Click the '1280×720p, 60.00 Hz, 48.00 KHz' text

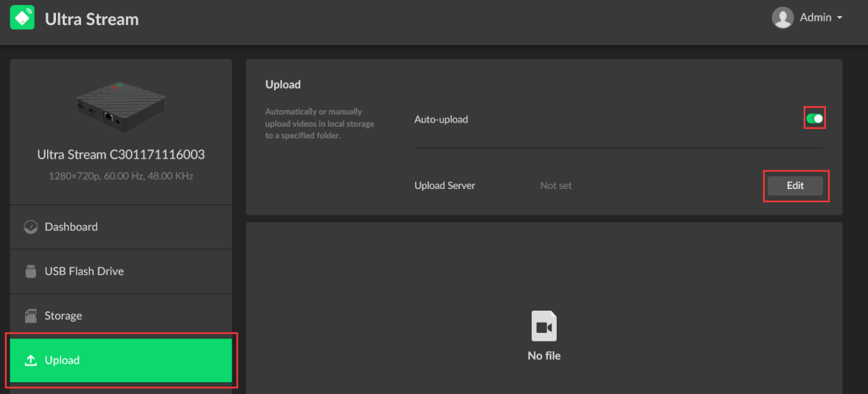pyautogui.click(x=121, y=176)
